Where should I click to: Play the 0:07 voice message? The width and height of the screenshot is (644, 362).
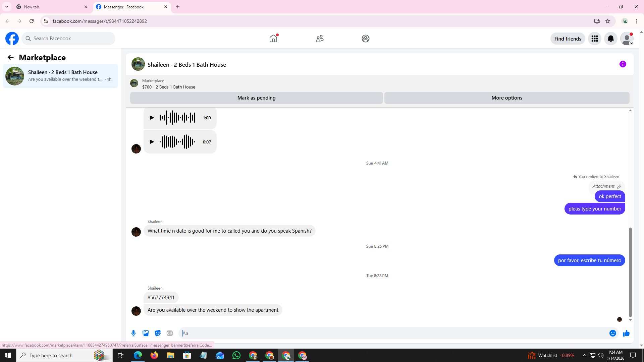pos(152,142)
